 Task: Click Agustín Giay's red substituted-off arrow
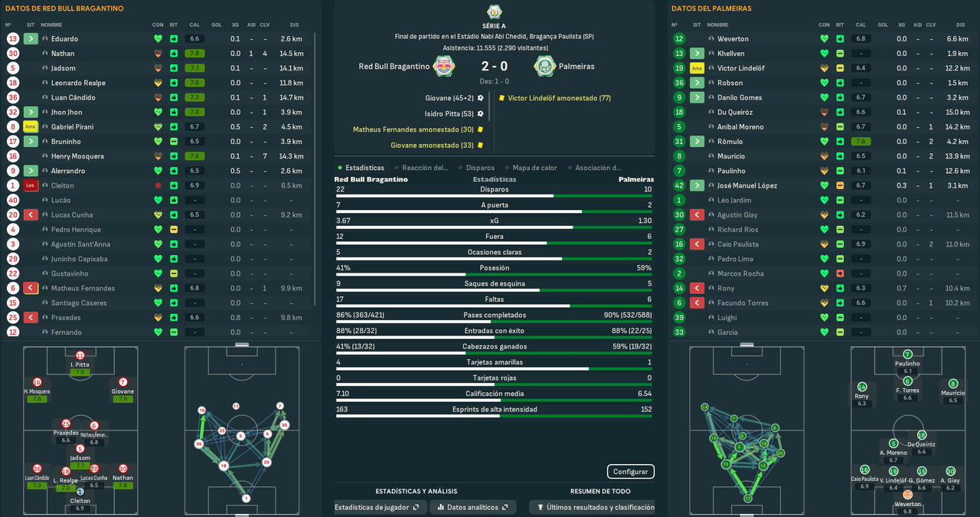697,214
